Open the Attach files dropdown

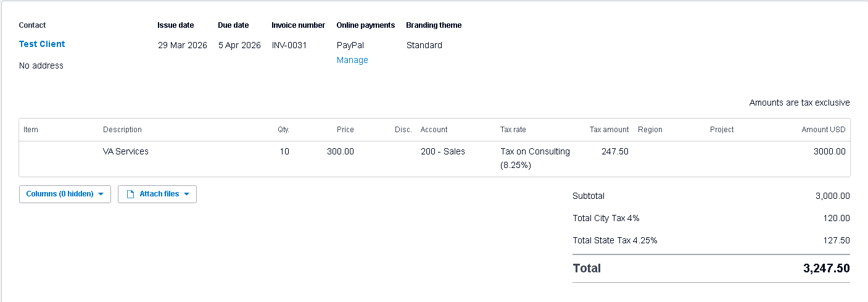(x=157, y=194)
